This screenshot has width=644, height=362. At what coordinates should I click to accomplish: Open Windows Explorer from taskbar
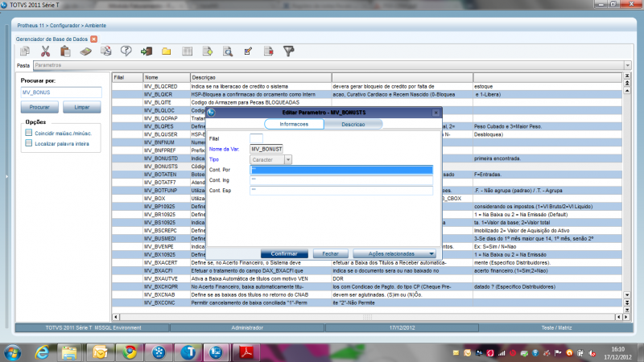pos(69,352)
